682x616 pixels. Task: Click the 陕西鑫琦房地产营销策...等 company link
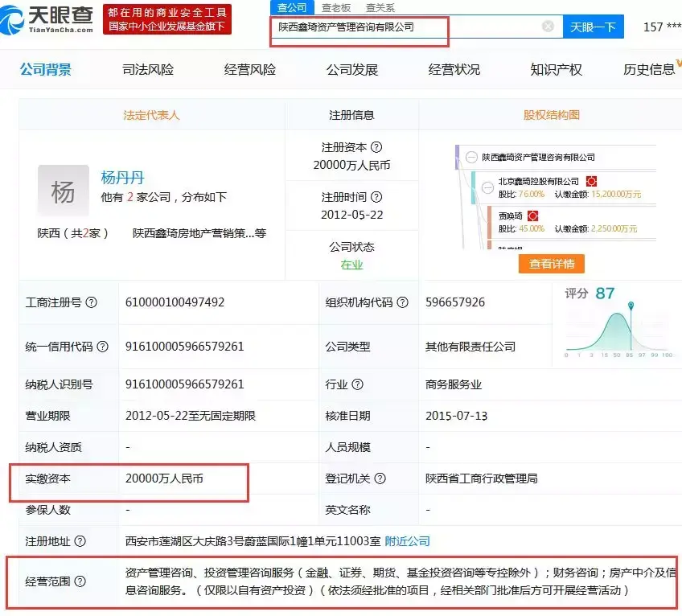(x=199, y=233)
